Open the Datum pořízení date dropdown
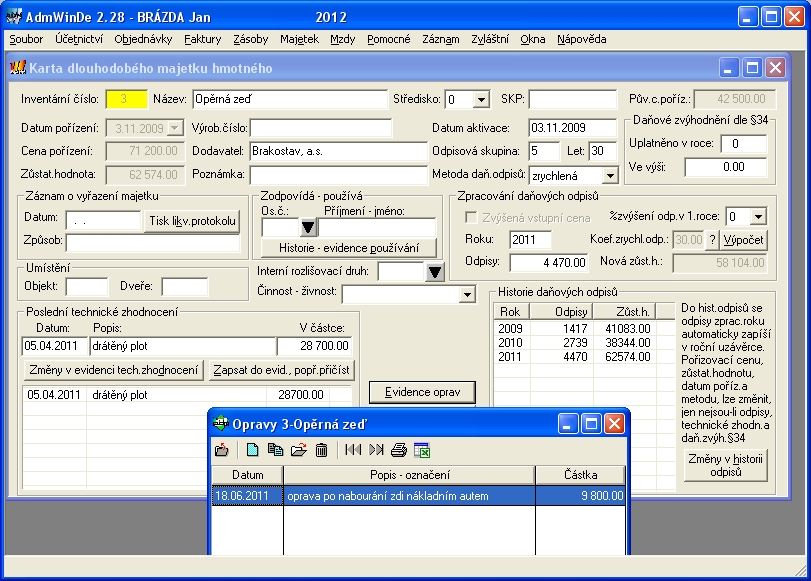 pos(175,128)
